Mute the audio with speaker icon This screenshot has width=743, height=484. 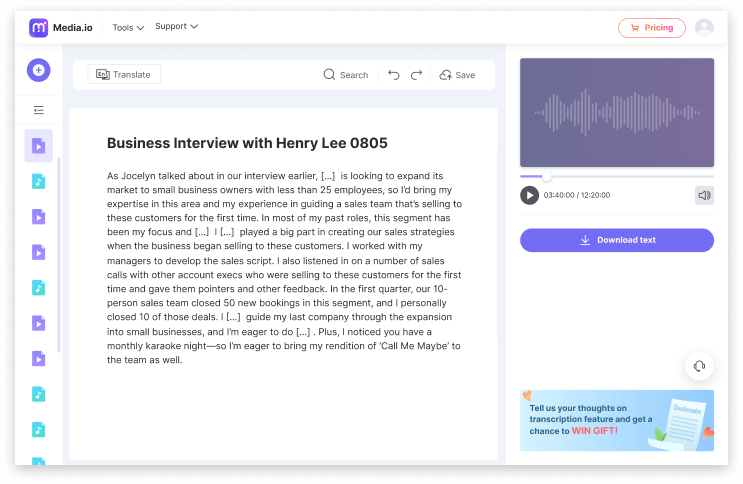pos(704,195)
